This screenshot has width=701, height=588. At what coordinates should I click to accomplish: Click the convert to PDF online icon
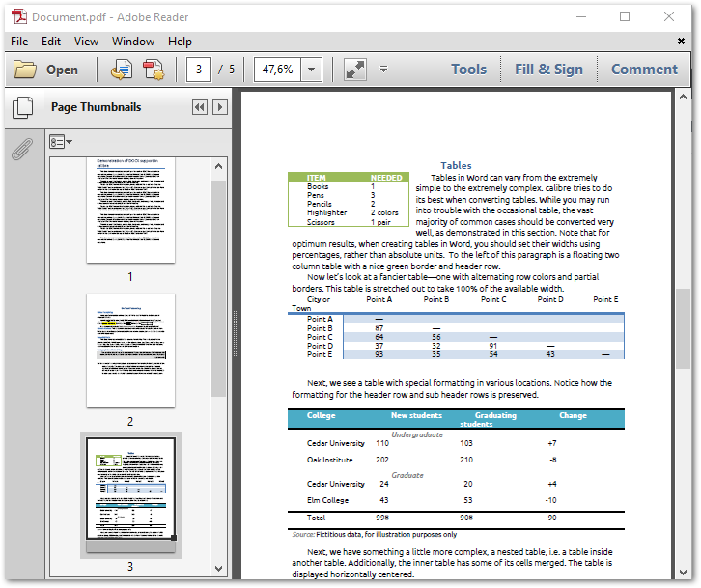tap(122, 70)
